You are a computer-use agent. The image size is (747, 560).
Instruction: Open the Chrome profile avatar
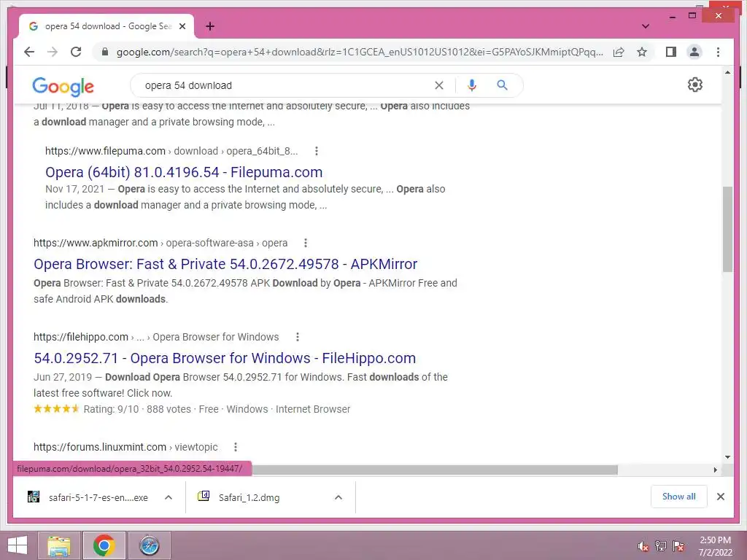coord(694,52)
